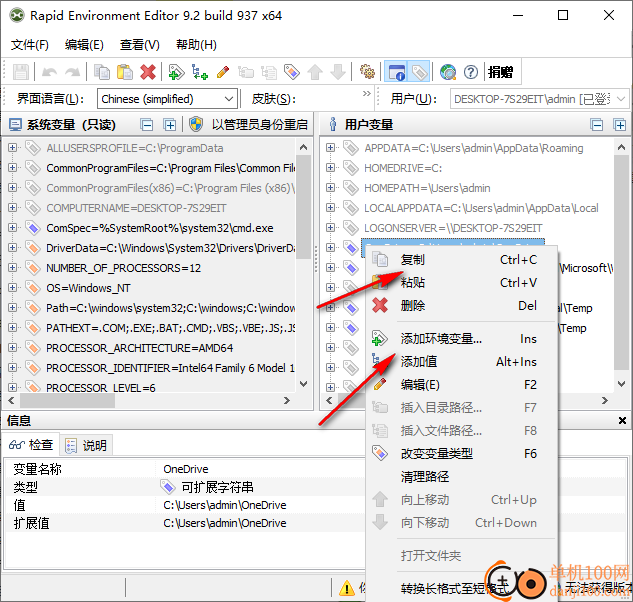Toggle the tag view toolbar icon

point(419,72)
